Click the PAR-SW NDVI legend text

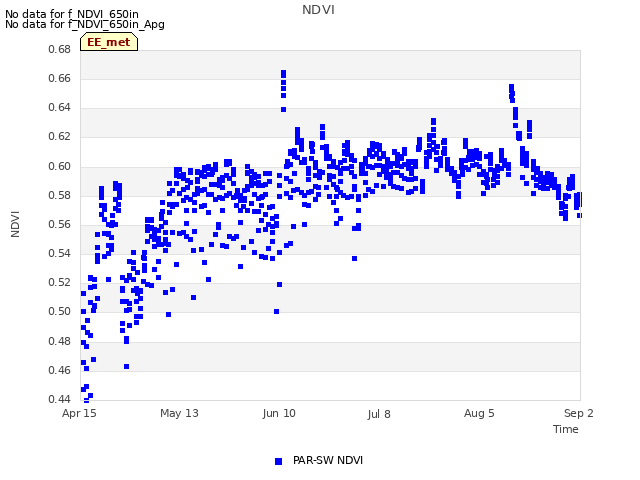pos(328,460)
